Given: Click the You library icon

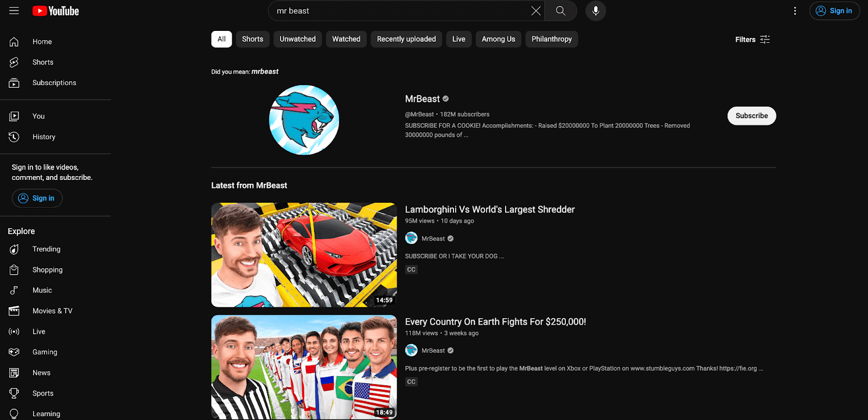Looking at the screenshot, I should click(x=14, y=116).
